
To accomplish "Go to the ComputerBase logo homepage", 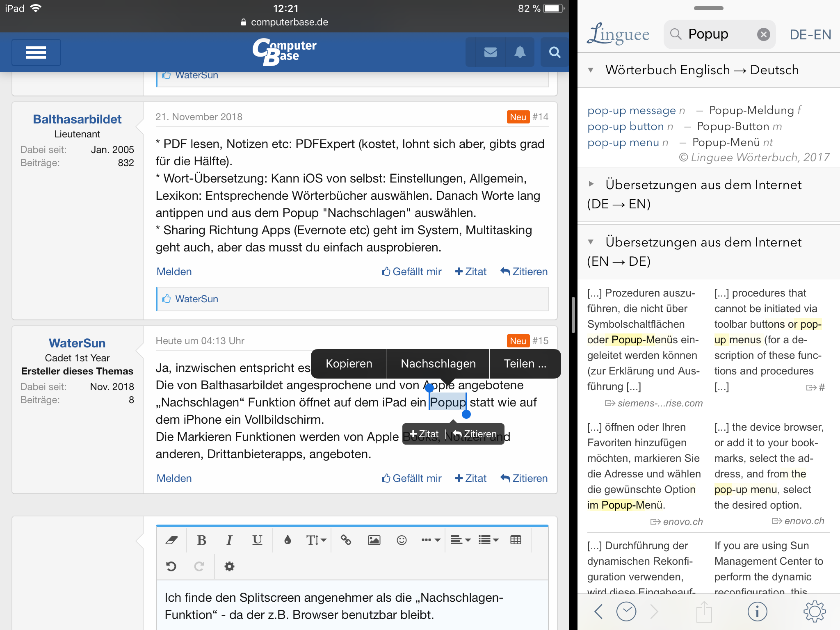I will coord(284,52).
